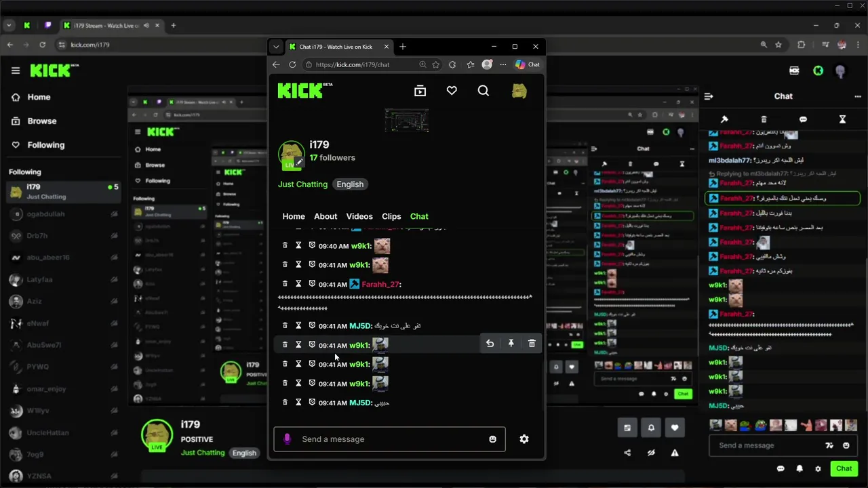Click the video playlist icon in popup Kick header
Screen dimensions: 868x488
420,91
